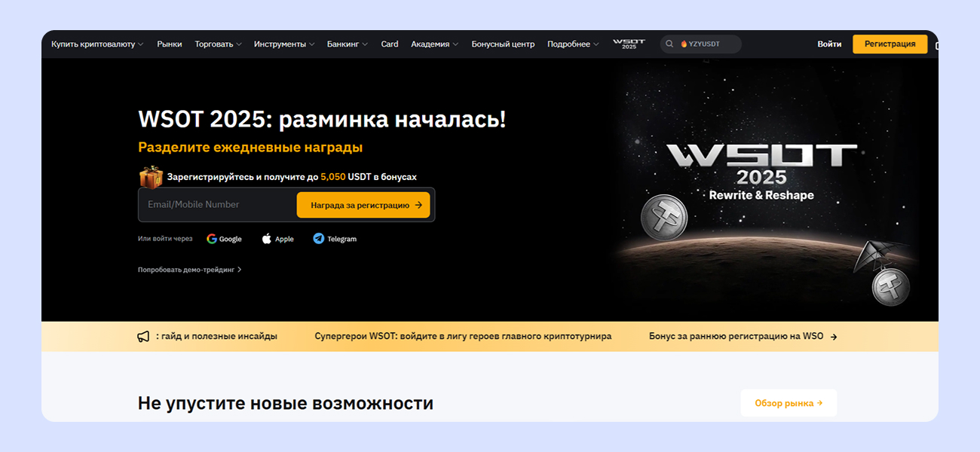Expand the Купить криптовалюту dropdown
980x452 pixels.
[97, 44]
